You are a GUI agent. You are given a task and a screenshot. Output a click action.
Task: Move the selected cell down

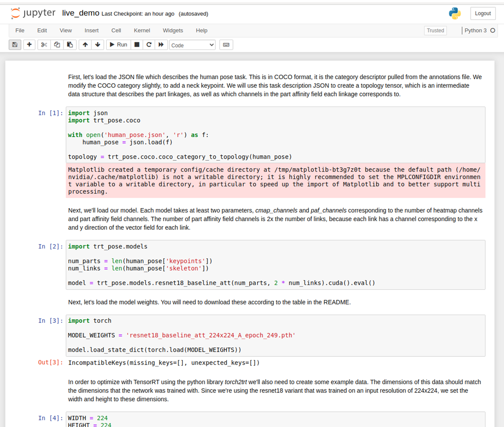(98, 44)
